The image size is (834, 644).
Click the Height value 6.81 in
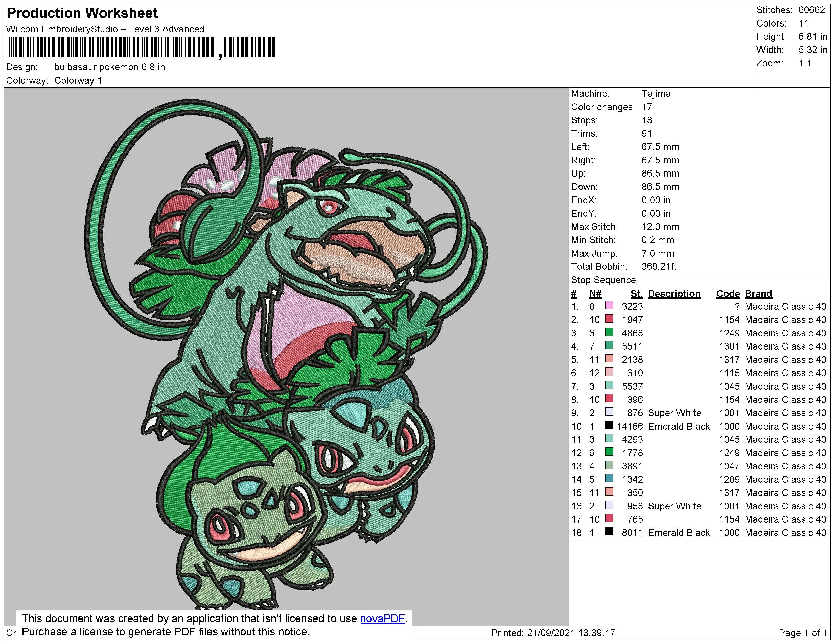813,37
